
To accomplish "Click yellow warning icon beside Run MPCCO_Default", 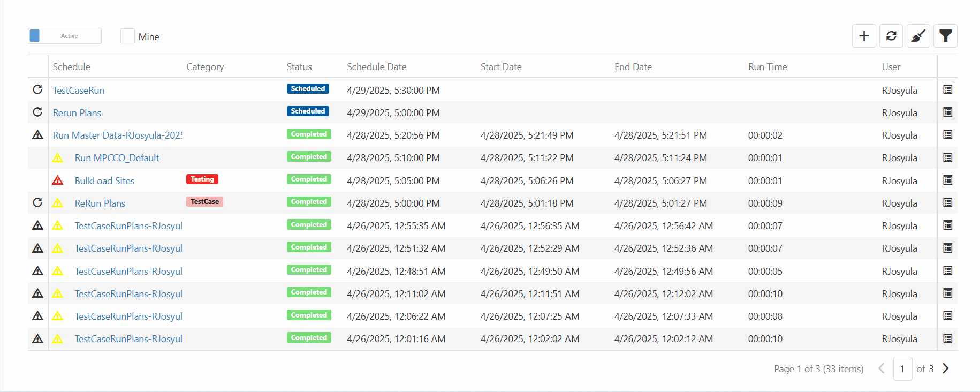I will [x=58, y=158].
